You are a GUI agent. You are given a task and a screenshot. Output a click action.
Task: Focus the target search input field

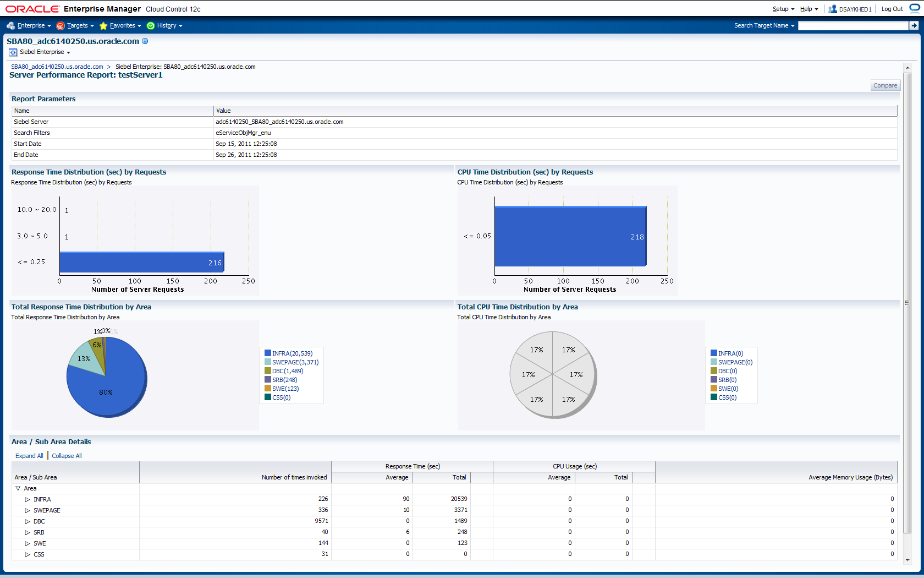point(853,25)
